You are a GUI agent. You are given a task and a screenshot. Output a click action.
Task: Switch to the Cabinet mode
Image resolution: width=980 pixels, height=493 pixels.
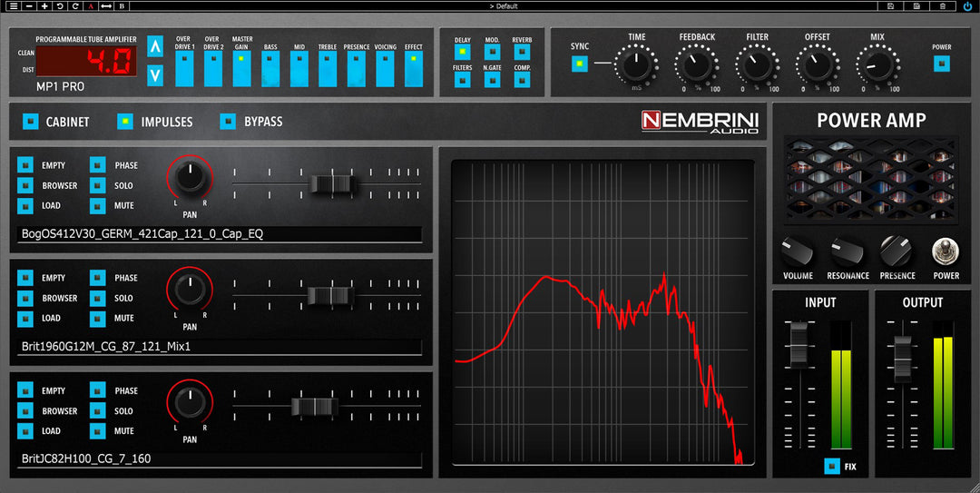31,121
